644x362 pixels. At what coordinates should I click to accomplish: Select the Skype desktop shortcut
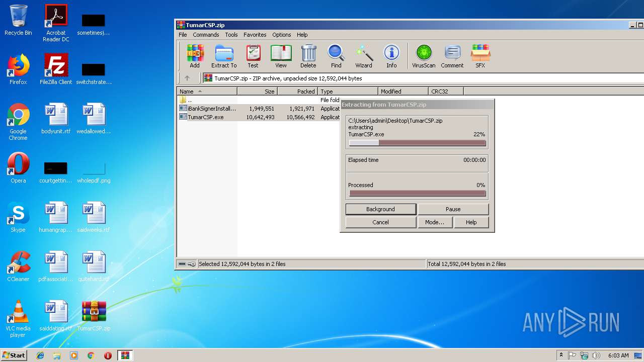click(x=18, y=217)
